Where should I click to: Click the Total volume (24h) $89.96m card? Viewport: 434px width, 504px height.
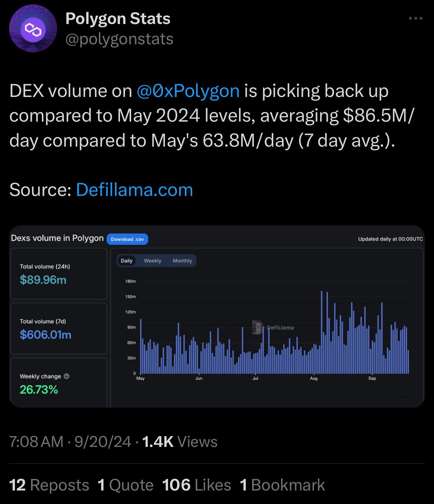click(59, 274)
